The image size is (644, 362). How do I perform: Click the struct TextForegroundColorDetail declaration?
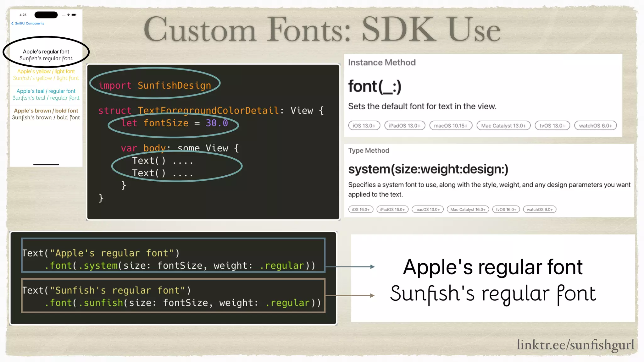click(211, 111)
